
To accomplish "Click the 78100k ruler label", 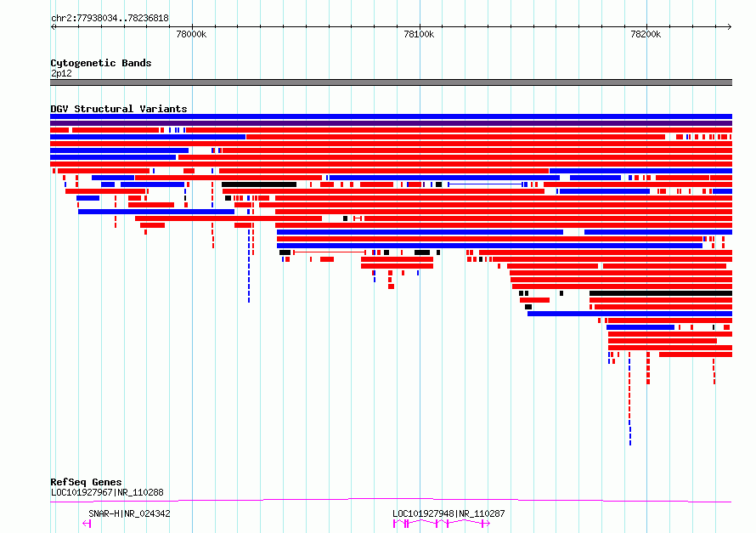I will click(419, 34).
